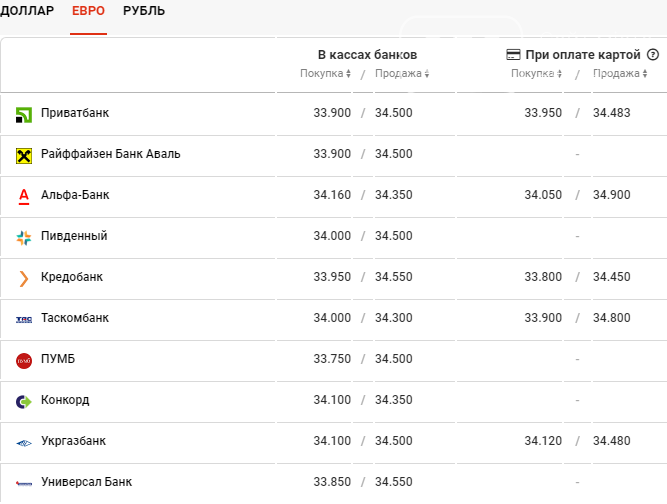Sort card payment column by Покупка

point(536,74)
